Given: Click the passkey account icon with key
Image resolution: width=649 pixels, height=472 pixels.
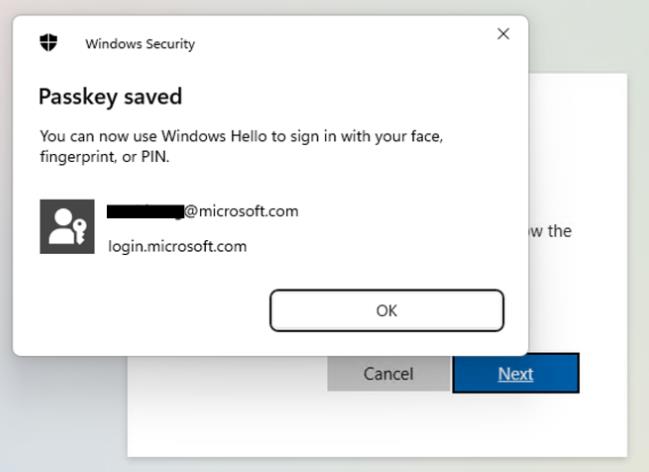Looking at the screenshot, I should tap(66, 226).
